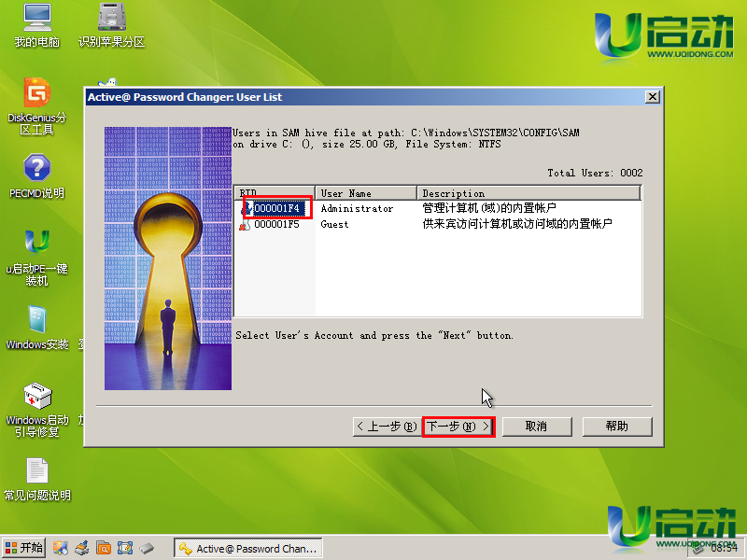This screenshot has height=560, width=747.
Task: Launch u启动PE一键装机 desktop shortcut
Action: click(37, 258)
